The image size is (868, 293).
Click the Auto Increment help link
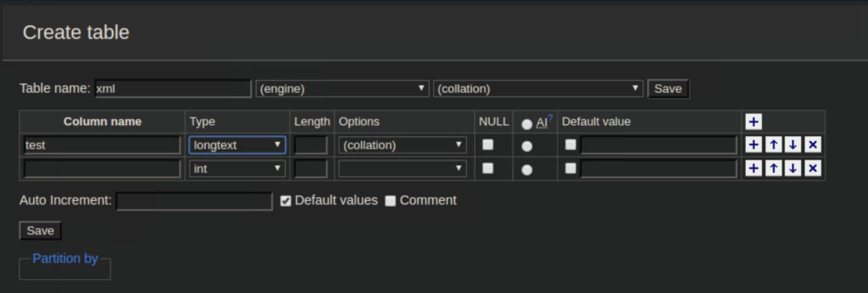pos(550,117)
